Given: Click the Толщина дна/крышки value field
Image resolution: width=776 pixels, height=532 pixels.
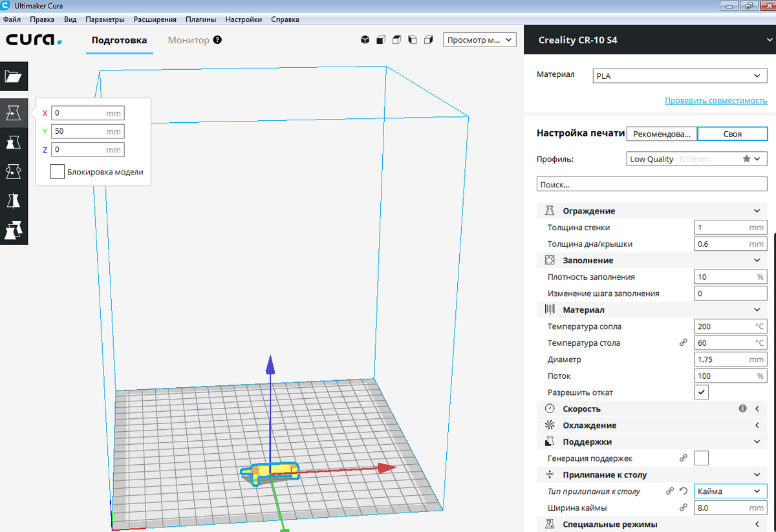Looking at the screenshot, I should (731, 244).
